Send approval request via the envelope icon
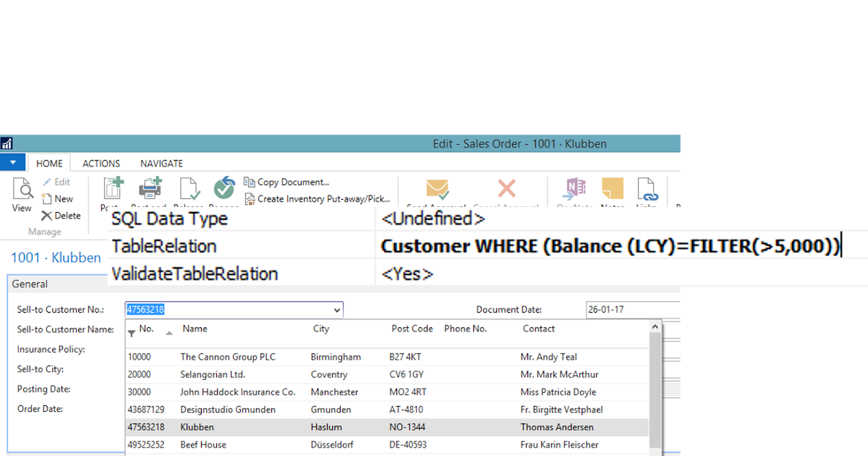This screenshot has width=868, height=456. (x=435, y=190)
